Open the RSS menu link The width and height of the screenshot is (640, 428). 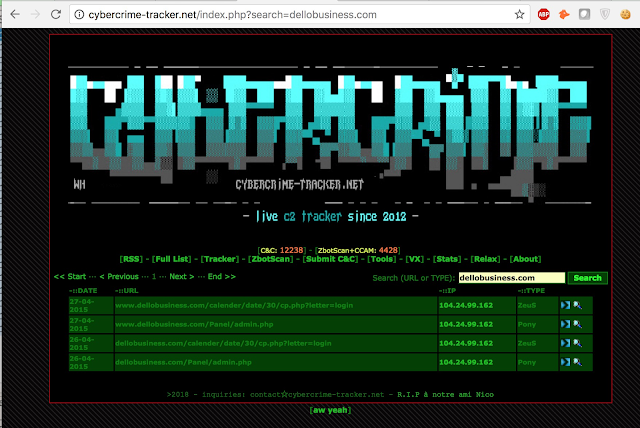(131, 259)
